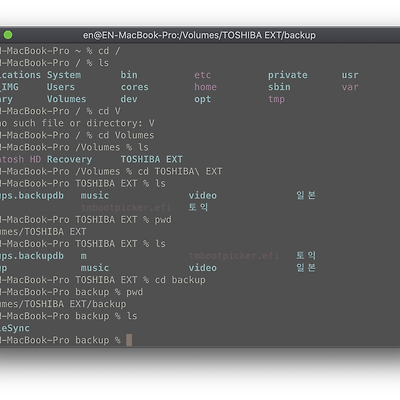Select the sbin directory name
Screen dimensions: 400x400
pos(279,87)
